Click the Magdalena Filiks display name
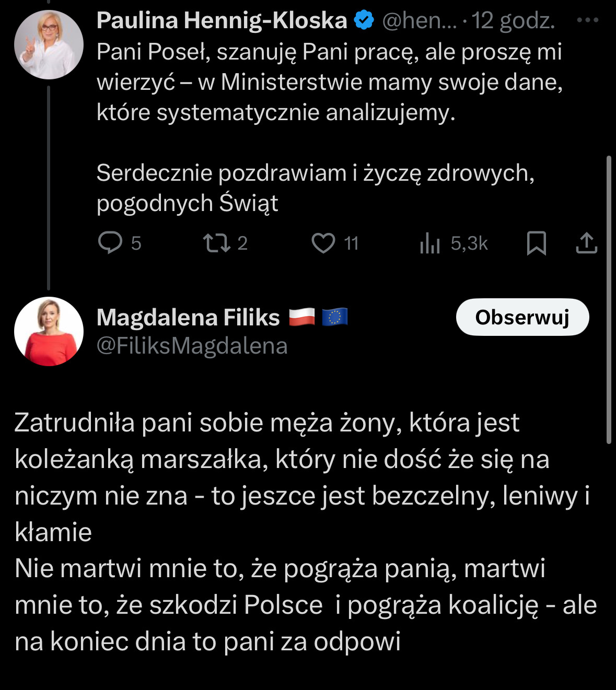616x690 pixels. point(188,318)
